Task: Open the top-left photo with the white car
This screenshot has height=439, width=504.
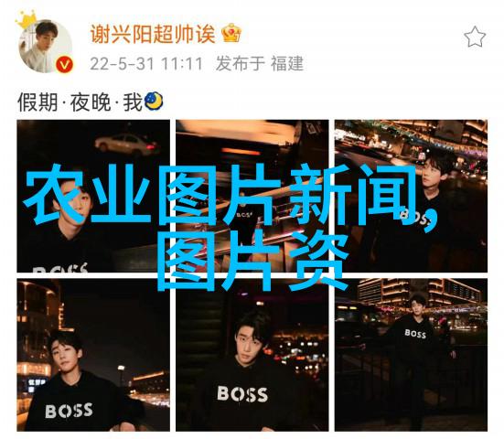Action: pos(93,196)
